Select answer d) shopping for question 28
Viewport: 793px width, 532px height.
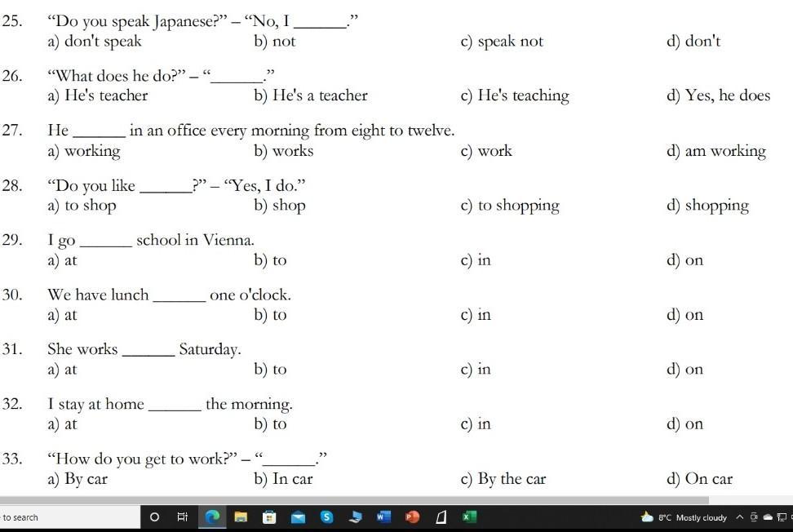(x=707, y=206)
